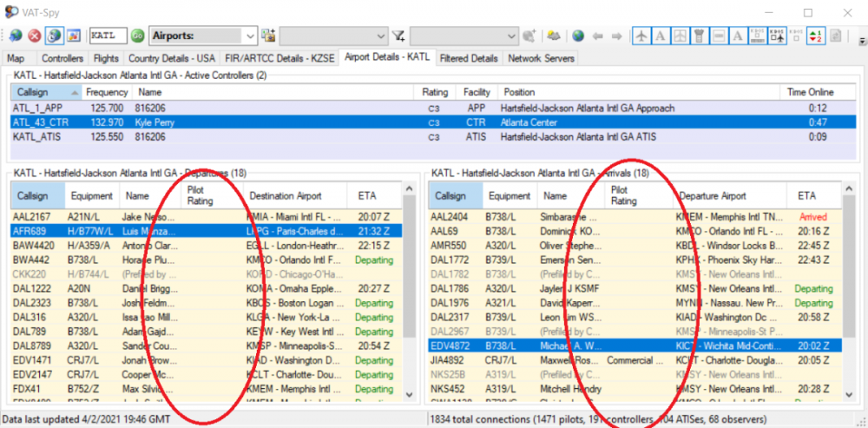Click the KATL airport code input field

(x=107, y=36)
